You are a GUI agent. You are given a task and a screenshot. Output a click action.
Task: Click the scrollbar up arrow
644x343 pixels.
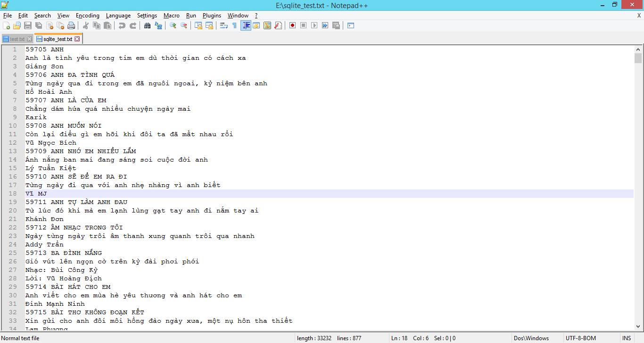tap(638, 49)
